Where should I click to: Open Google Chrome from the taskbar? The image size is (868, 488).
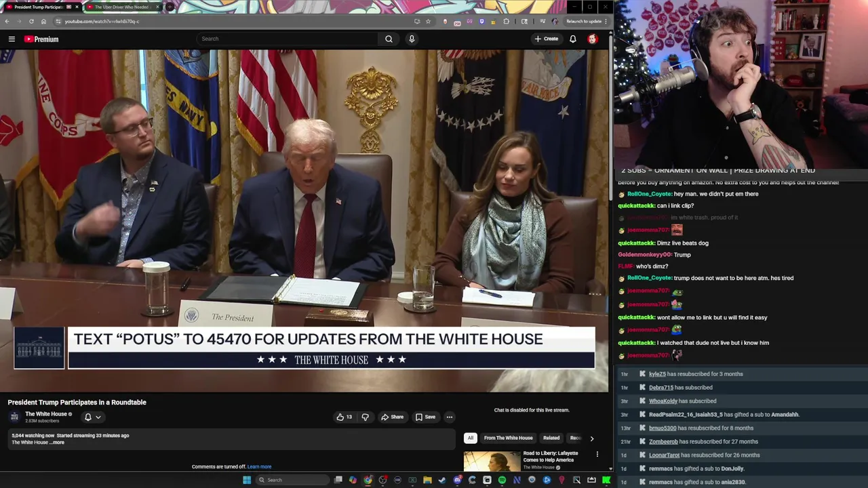click(x=368, y=480)
